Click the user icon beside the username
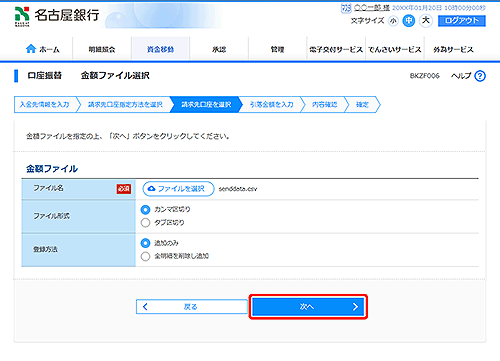 click(x=346, y=8)
